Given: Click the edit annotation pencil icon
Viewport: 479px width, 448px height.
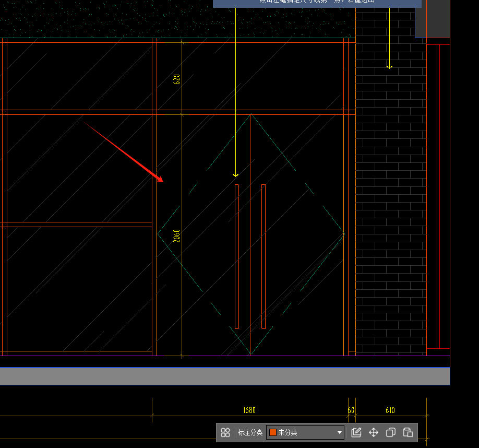Looking at the screenshot, I should tap(356, 432).
